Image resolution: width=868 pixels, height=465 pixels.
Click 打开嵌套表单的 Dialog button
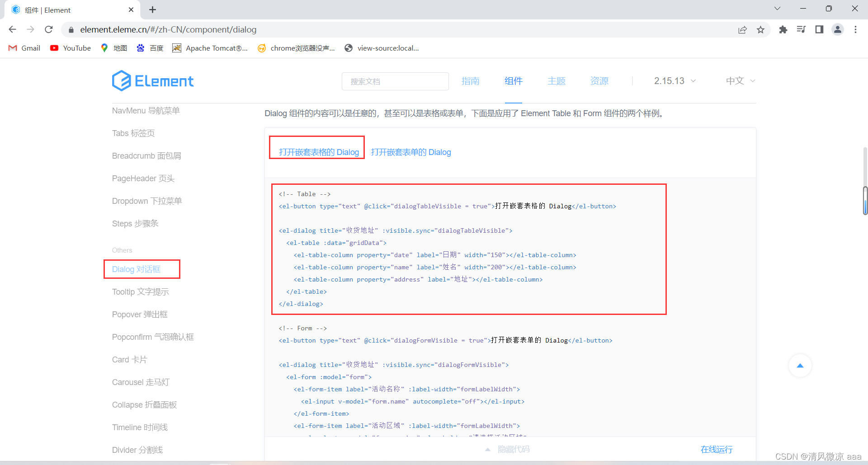[411, 152]
